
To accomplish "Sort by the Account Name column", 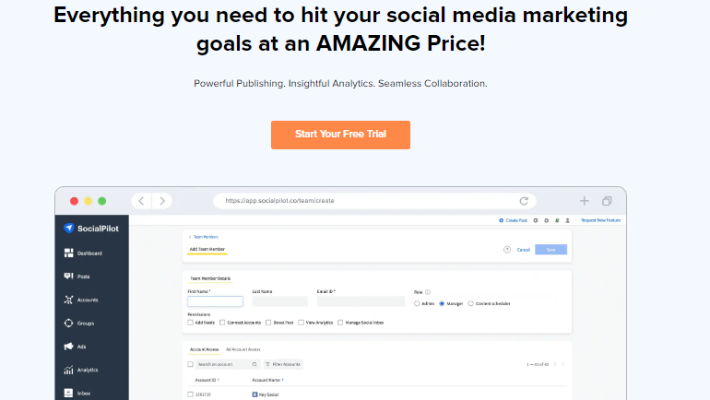I will point(268,380).
